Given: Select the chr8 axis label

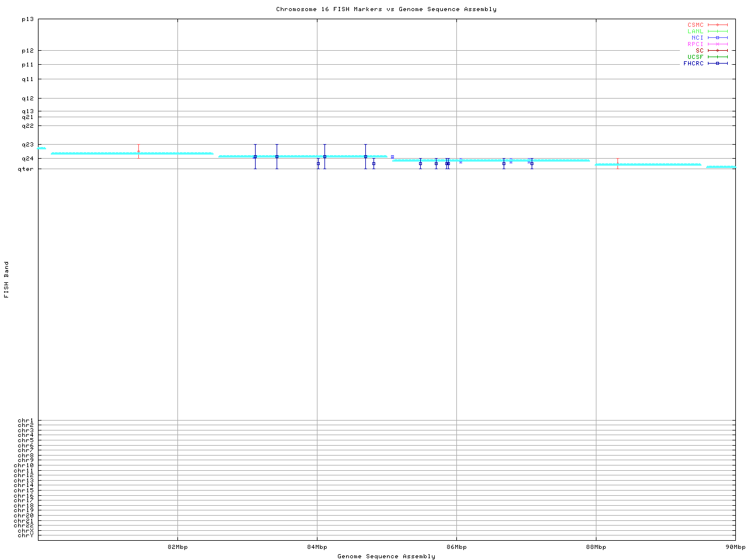Looking at the screenshot, I should (x=26, y=456).
